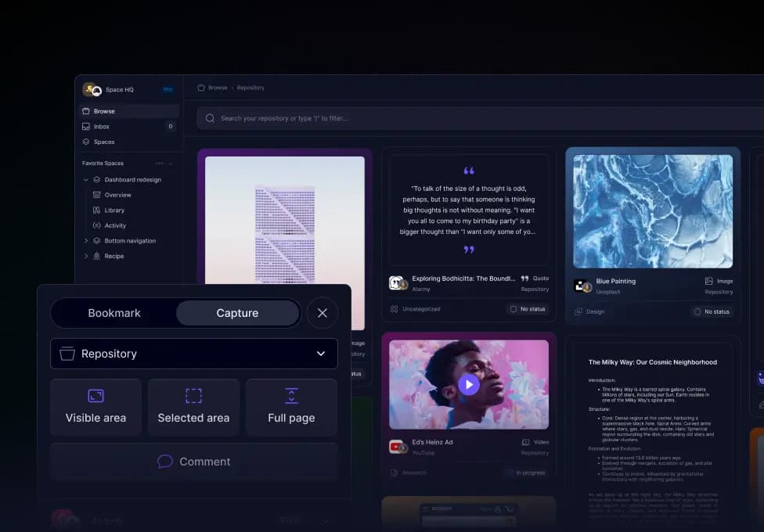Click the Image type icon on Blue Painting
Screen dimensions: 764x532
pos(709,281)
